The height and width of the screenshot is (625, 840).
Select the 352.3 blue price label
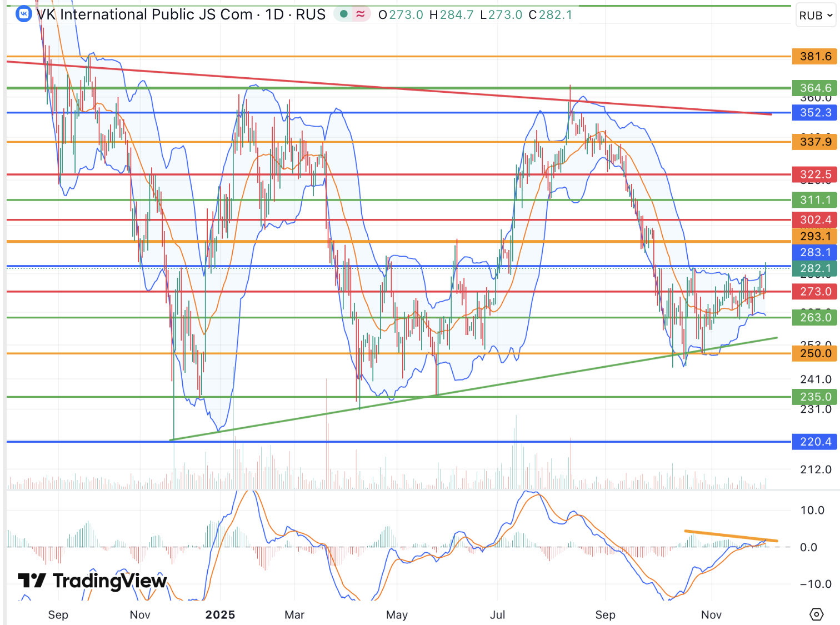pos(815,113)
